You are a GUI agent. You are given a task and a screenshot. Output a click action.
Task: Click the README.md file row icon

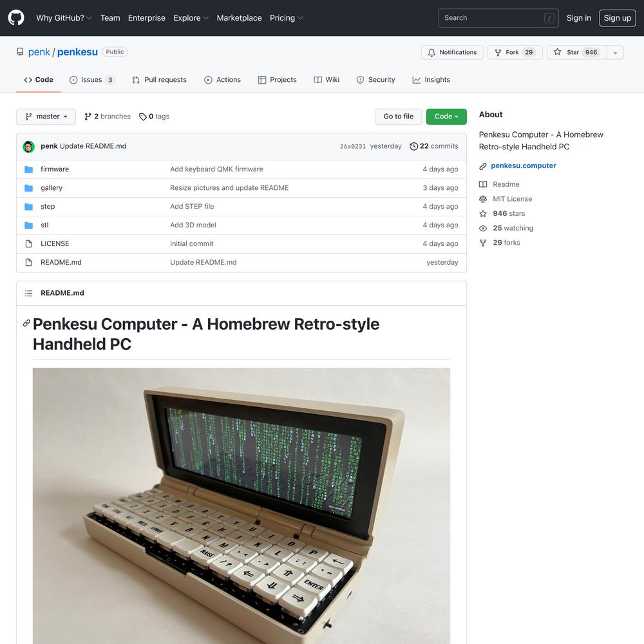coord(29,263)
